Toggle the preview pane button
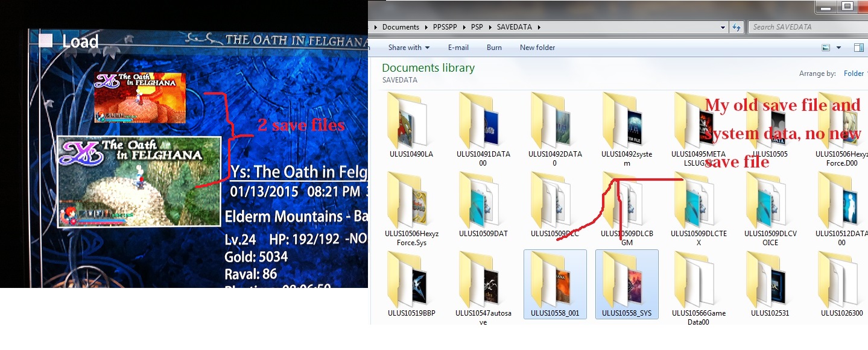This screenshot has width=868, height=350. [858, 48]
